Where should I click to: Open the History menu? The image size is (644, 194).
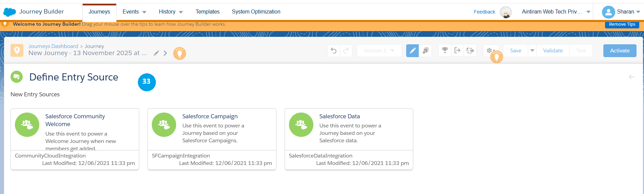point(170,12)
